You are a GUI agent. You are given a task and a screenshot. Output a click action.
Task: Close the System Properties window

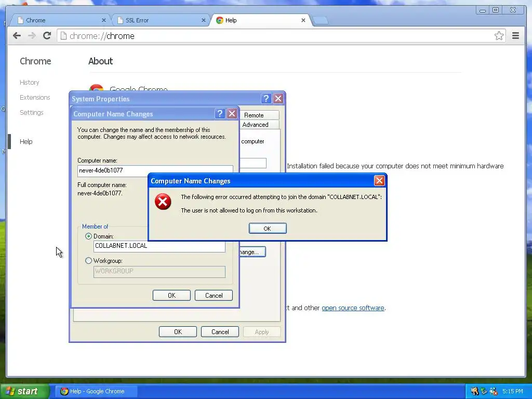point(278,99)
